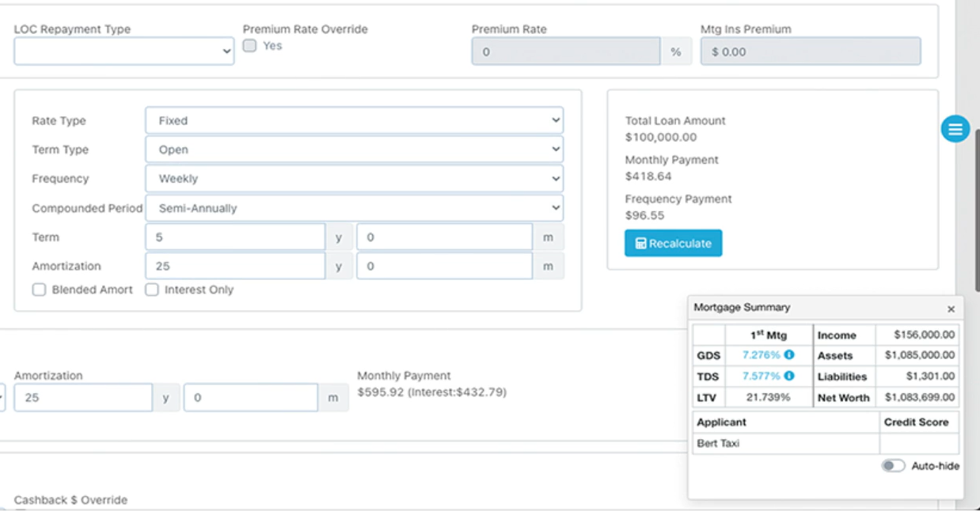Expand the Rate Type dropdown

click(x=354, y=121)
